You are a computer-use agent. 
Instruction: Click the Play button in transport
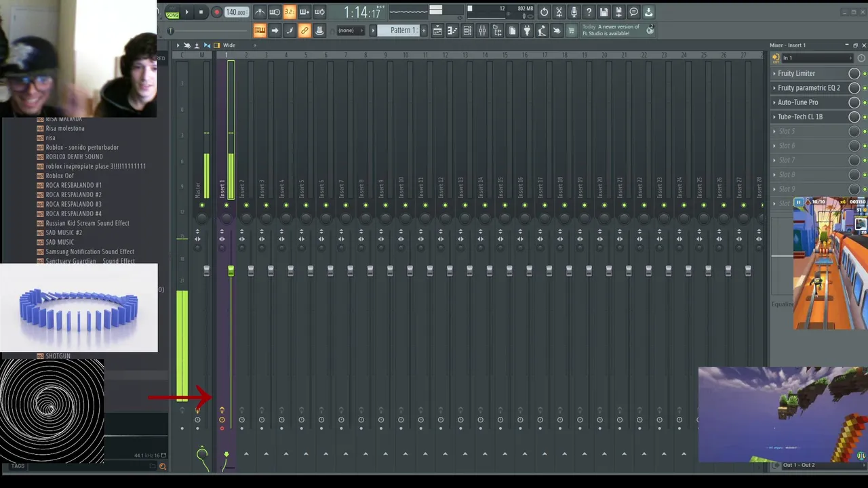point(186,12)
